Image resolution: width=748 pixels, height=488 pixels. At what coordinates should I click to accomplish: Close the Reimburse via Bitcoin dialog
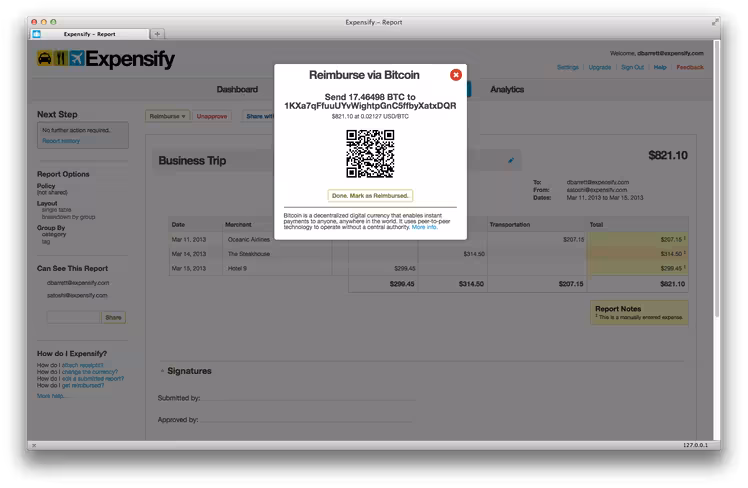point(456,75)
